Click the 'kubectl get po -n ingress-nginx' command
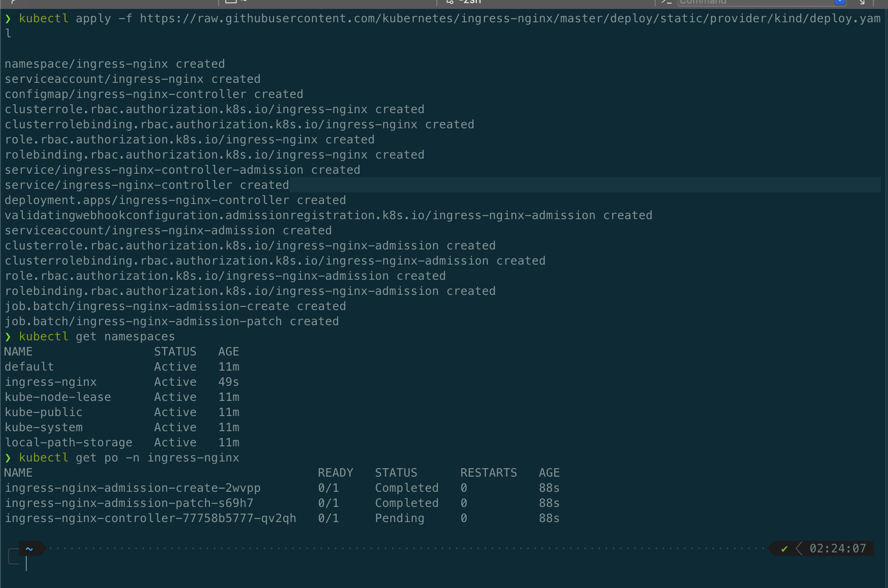Viewport: 888px width, 588px height. (129, 458)
